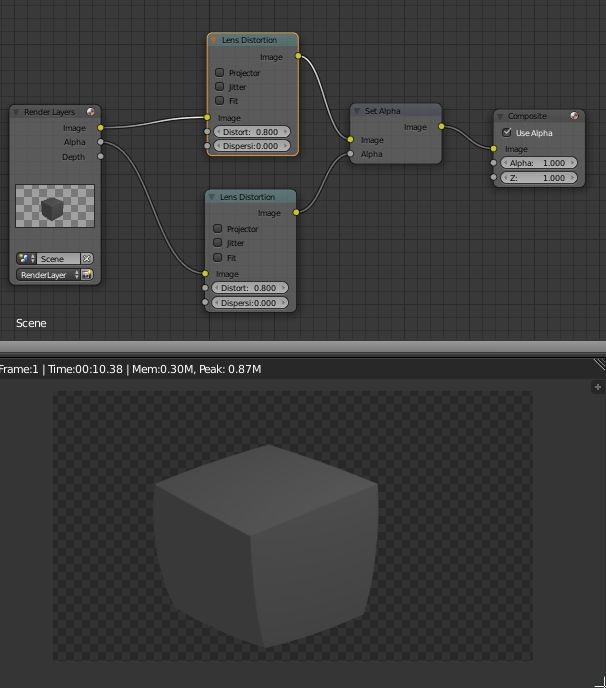Select the lower Lens Distortion node header
The image size is (606, 688).
point(251,197)
